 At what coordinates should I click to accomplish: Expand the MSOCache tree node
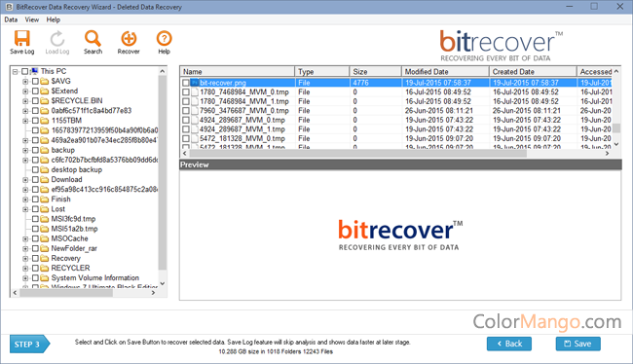click(x=25, y=238)
